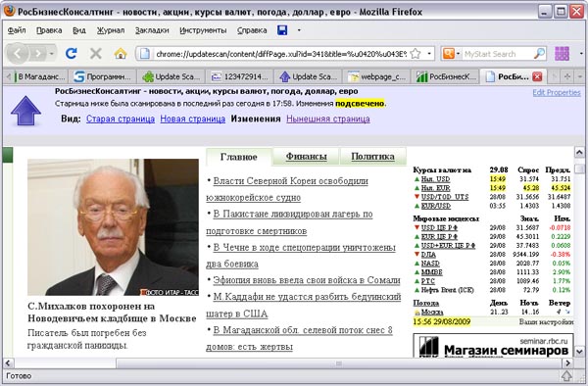This screenshot has width=588, height=386.
Task: Click the magnifier search go icon
Action: tap(539, 54)
